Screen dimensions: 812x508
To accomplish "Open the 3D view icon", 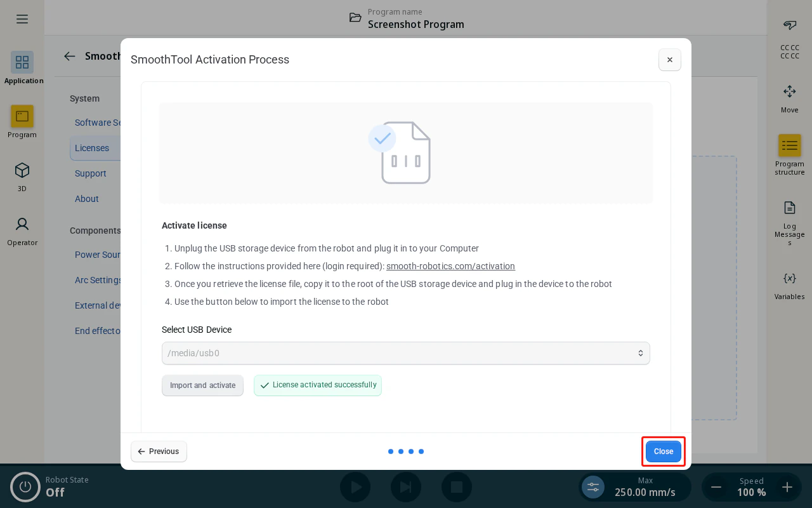I will tap(22, 170).
